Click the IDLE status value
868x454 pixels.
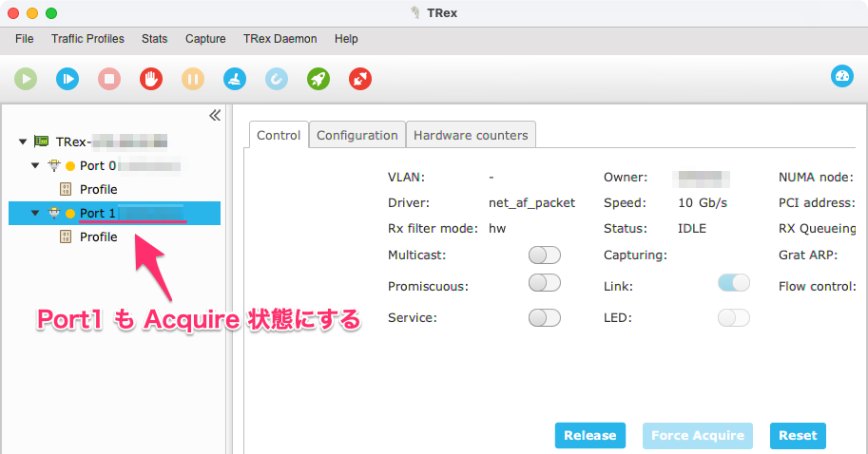tap(692, 228)
